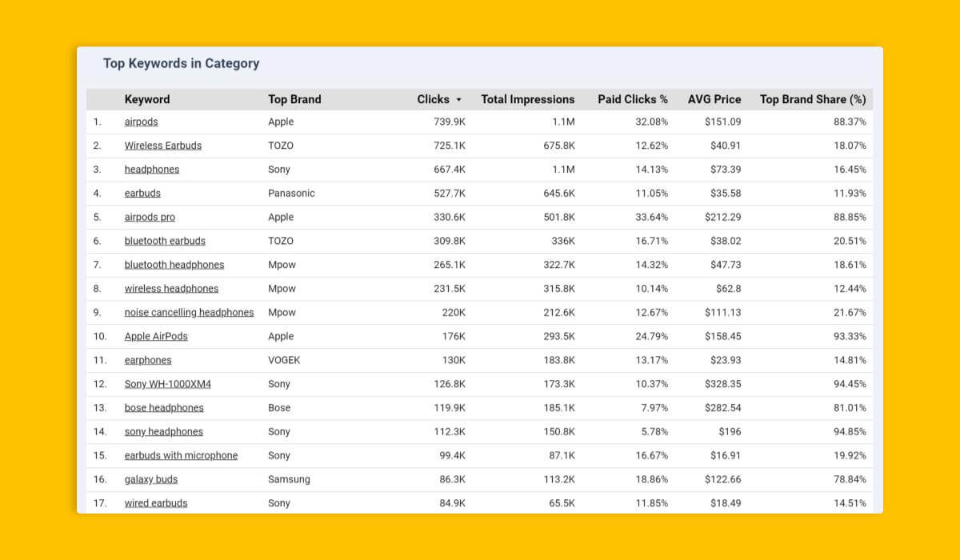This screenshot has width=960, height=560.
Task: Select the earbuds with microphone link
Action: point(181,455)
